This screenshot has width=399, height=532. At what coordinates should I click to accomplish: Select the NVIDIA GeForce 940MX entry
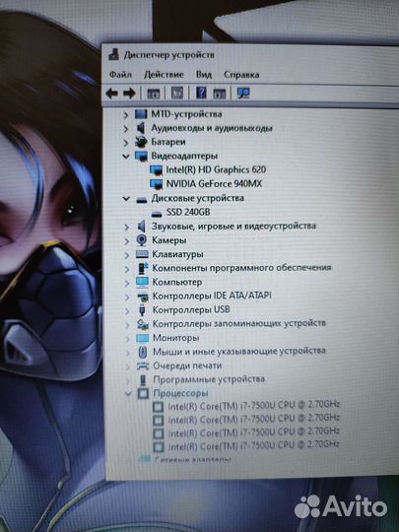214,184
